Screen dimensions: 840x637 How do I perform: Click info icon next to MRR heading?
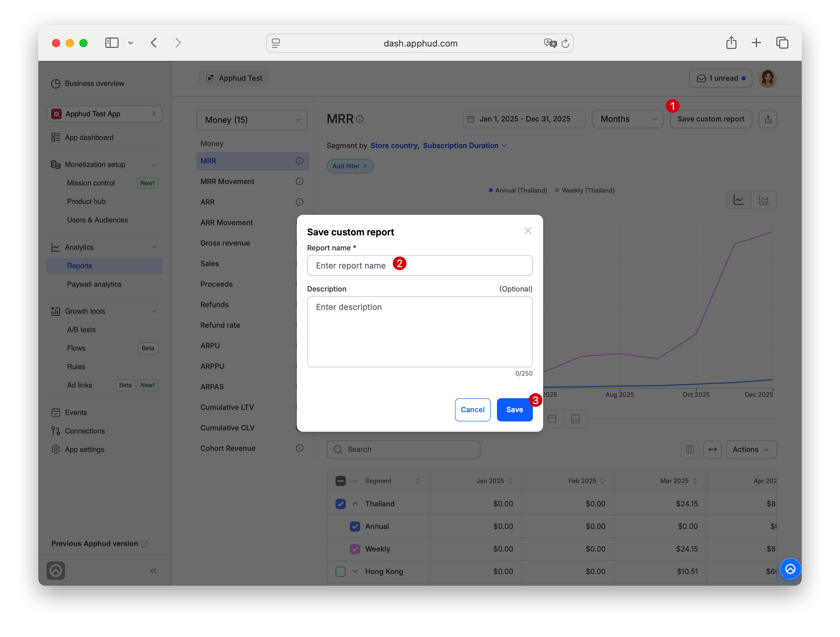click(360, 119)
